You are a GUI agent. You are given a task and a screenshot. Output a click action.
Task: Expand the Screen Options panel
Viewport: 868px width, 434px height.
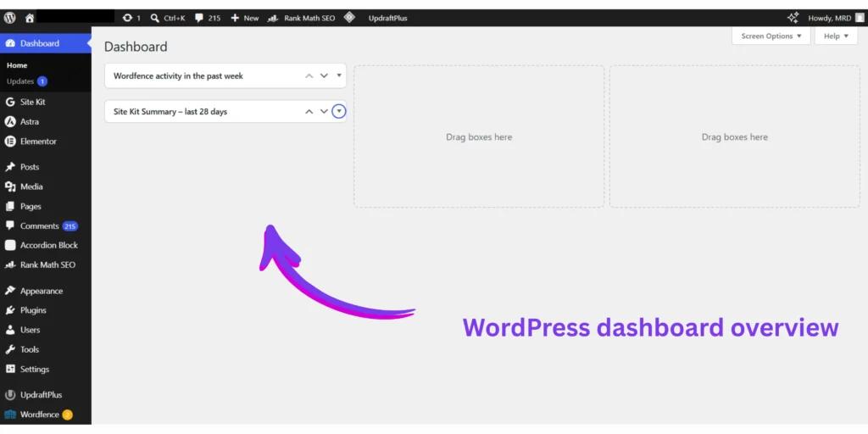click(771, 36)
